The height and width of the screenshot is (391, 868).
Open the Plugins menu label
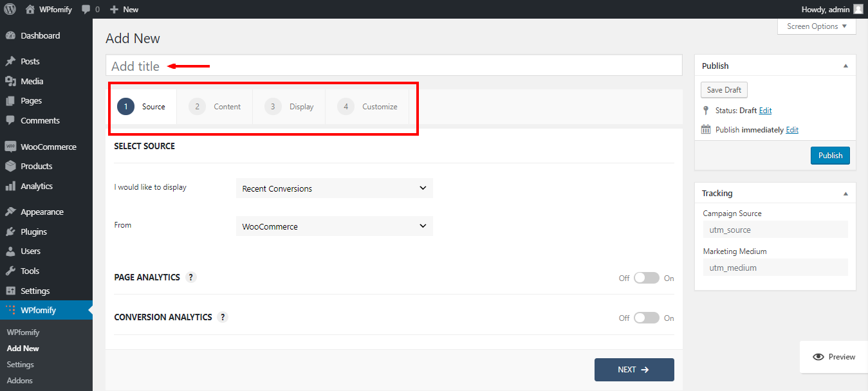[33, 232]
